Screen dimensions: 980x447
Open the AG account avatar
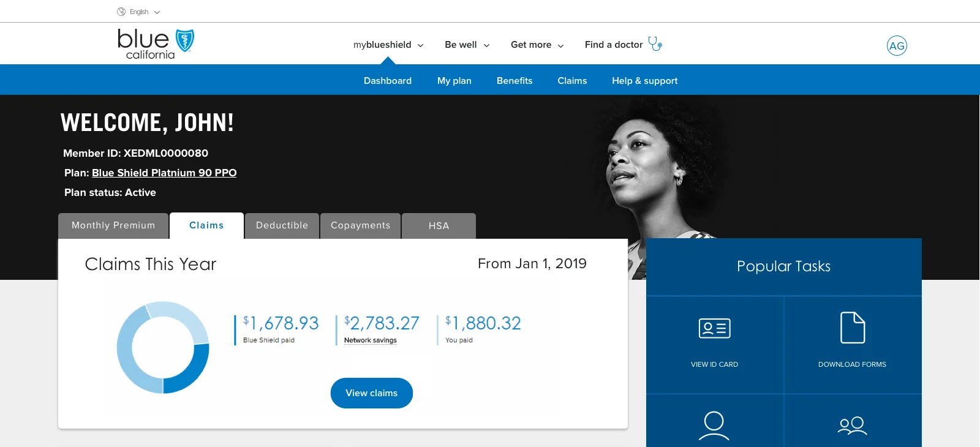pos(897,45)
